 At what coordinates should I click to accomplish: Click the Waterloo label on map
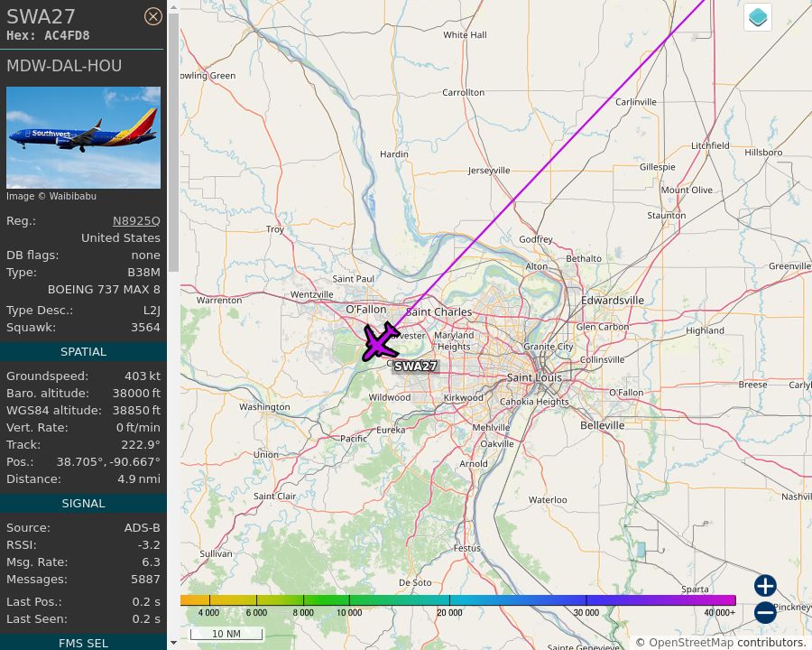tap(548, 500)
